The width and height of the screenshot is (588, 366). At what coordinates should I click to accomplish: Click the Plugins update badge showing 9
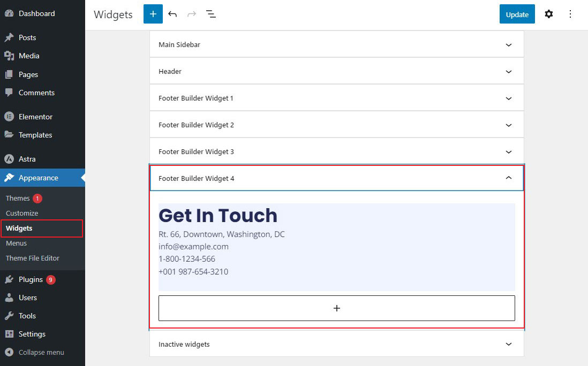pos(51,279)
